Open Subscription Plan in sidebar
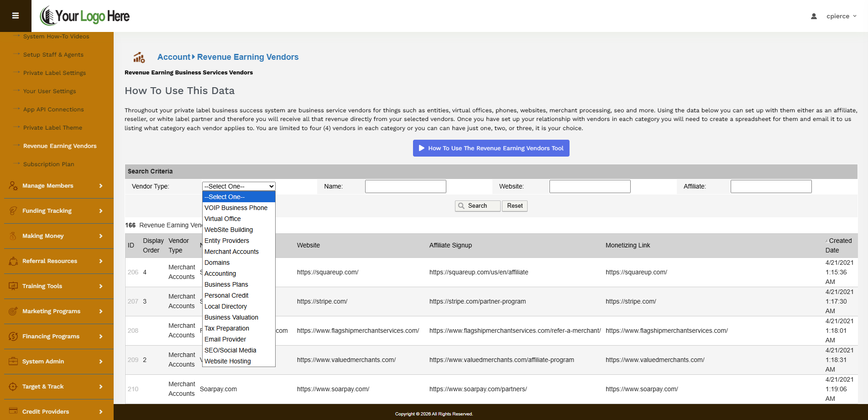Screen dimensions: 868x420 click(x=48, y=164)
